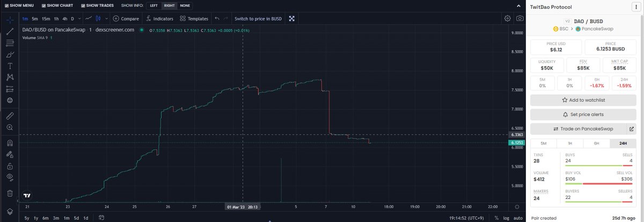Open indicator Templates
Viewport: 644px width, 222px height.
coord(194,18)
